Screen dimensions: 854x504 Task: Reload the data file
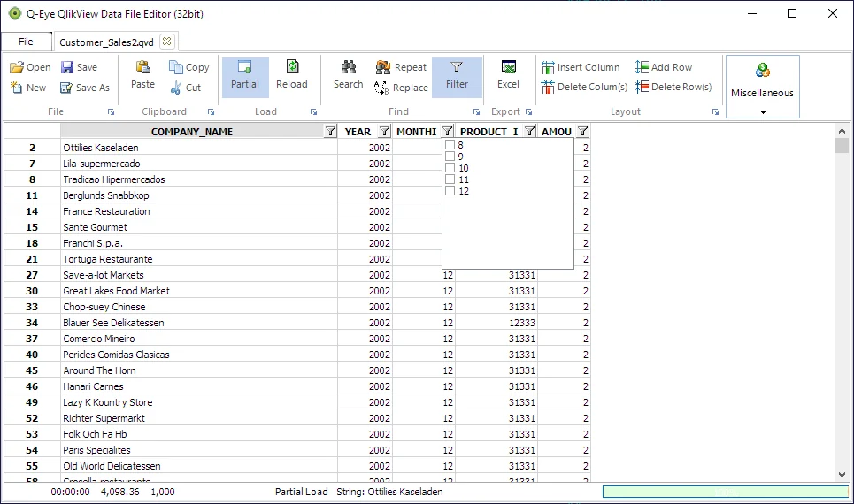point(292,74)
